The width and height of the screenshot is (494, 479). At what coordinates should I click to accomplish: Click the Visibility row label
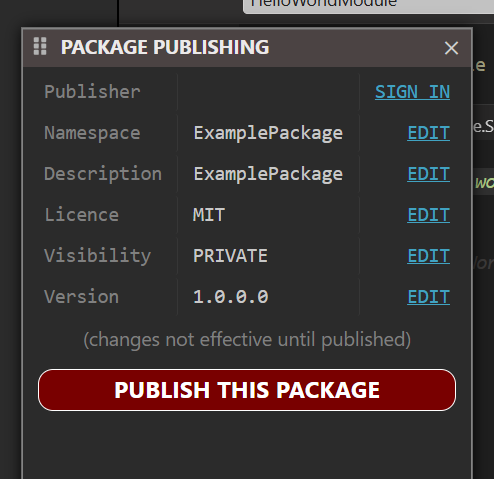click(x=98, y=256)
